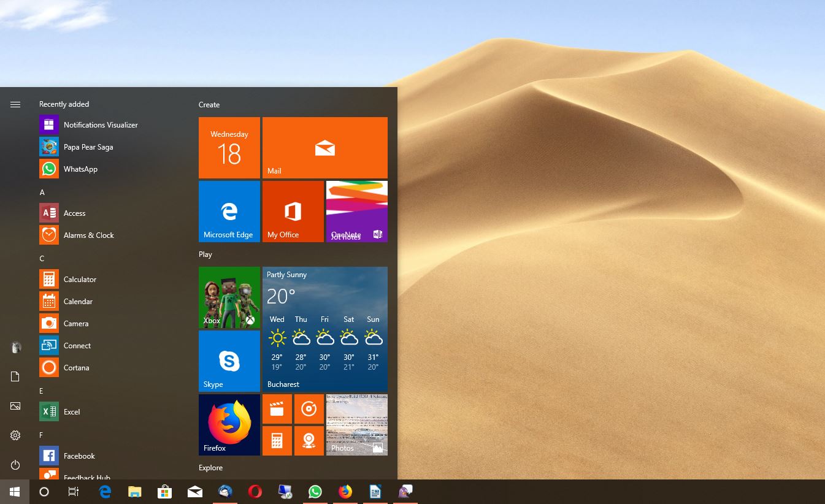825x504 pixels.
Task: Open File Explorer from the taskbar
Action: click(135, 492)
